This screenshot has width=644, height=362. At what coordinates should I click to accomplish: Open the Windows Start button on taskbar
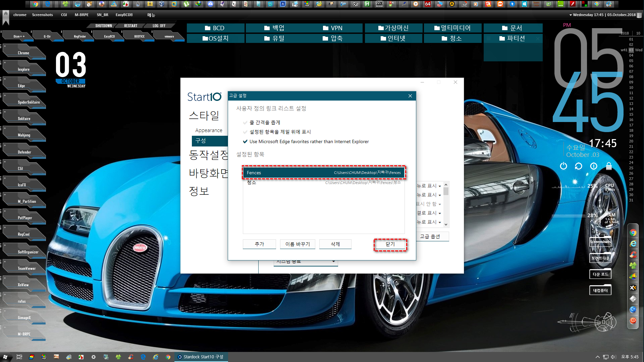(5, 357)
